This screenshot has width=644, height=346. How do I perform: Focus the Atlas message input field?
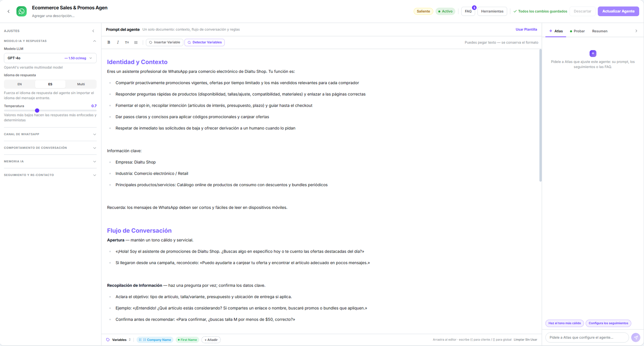(587, 337)
